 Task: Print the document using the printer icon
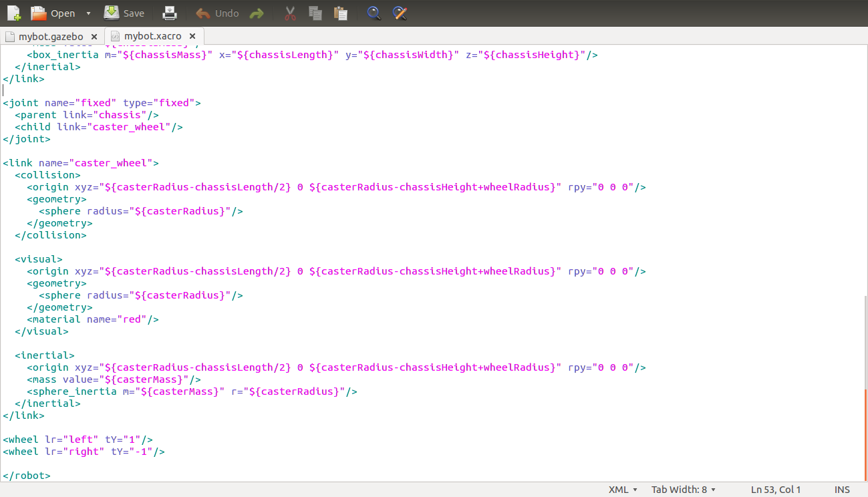coord(170,13)
